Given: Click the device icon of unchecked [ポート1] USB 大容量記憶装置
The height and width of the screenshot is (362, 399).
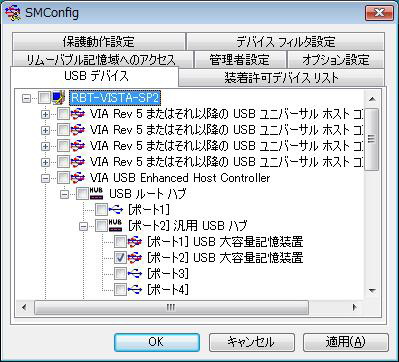Looking at the screenshot, I should tap(134, 242).
